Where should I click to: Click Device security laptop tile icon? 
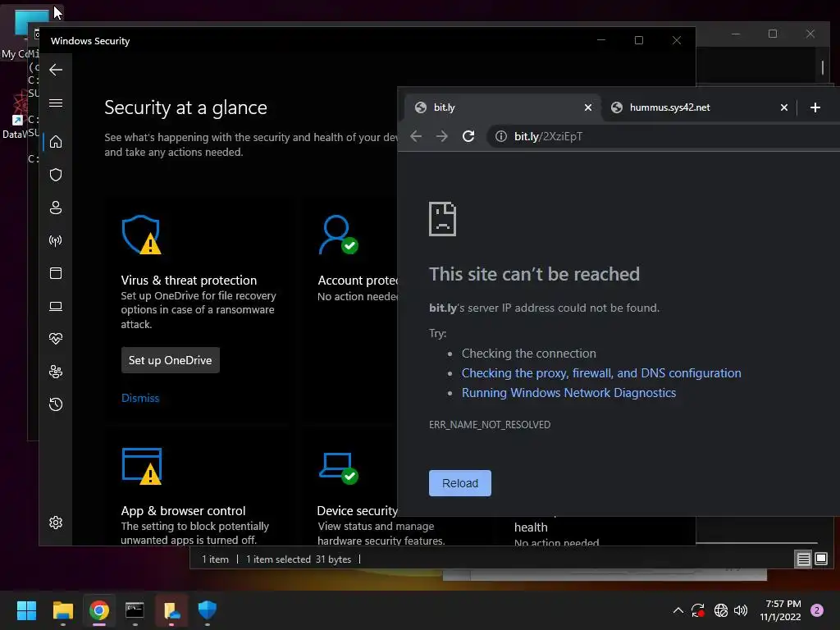pyautogui.click(x=339, y=468)
